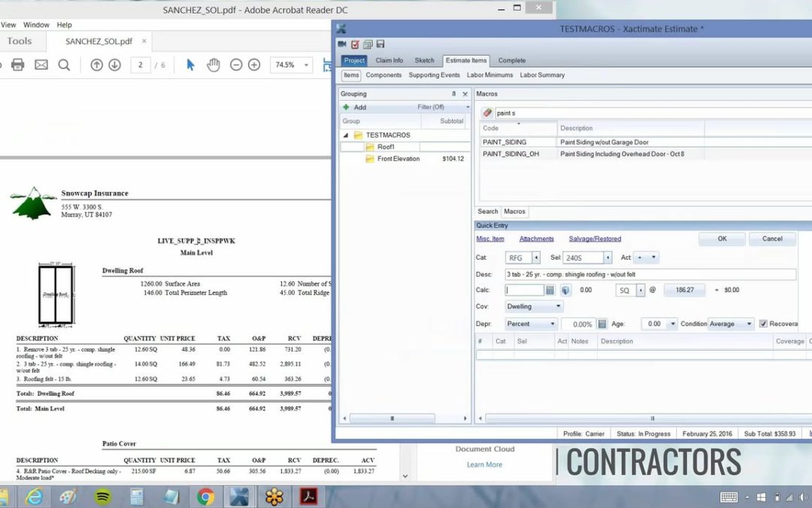Click the magnifier search icon in Acrobat
Screen dimensions: 812x508
tap(64, 65)
